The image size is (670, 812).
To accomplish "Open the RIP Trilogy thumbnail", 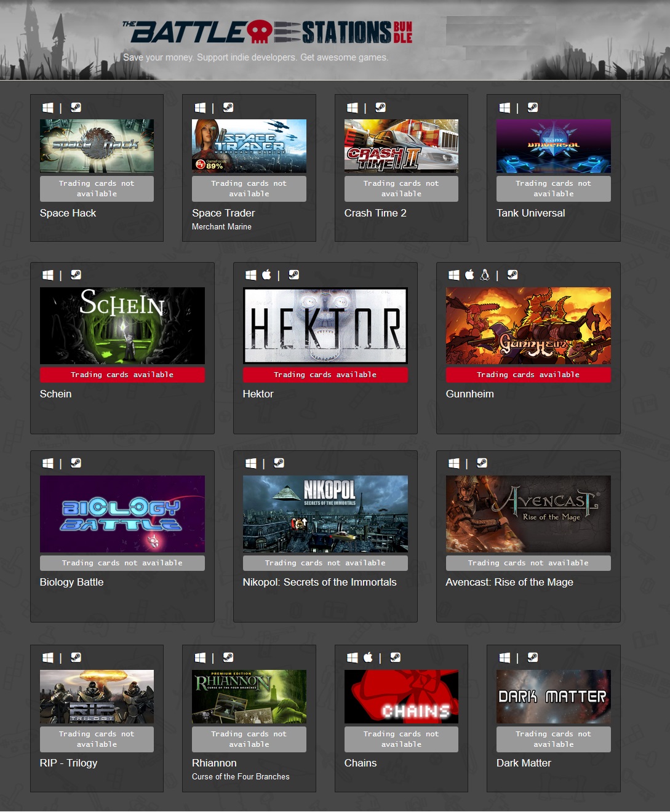I will (97, 696).
